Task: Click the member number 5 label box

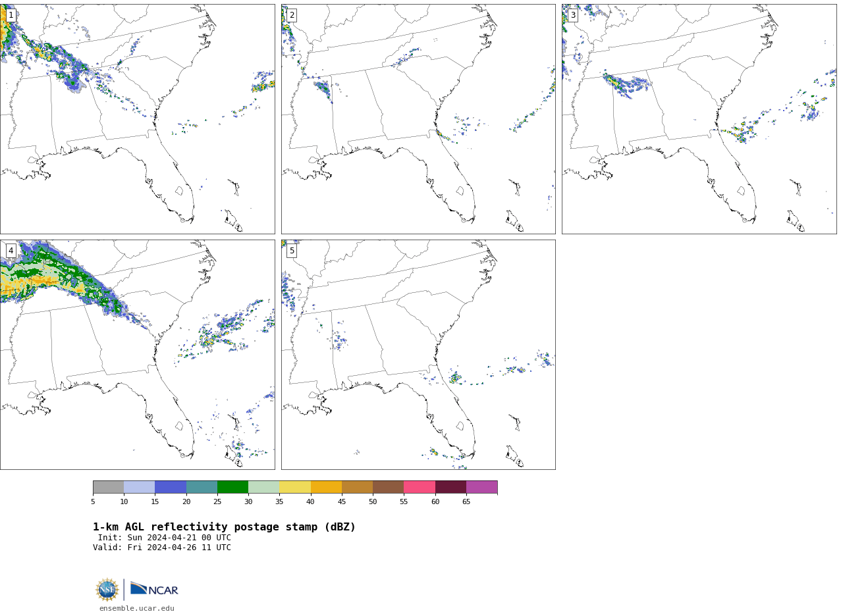Action: pyautogui.click(x=292, y=251)
